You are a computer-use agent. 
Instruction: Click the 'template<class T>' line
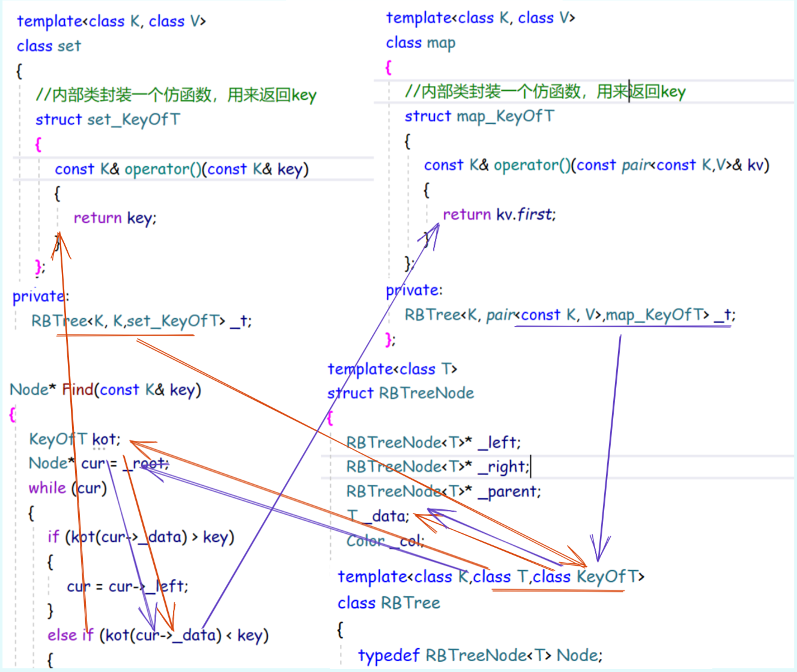392,369
